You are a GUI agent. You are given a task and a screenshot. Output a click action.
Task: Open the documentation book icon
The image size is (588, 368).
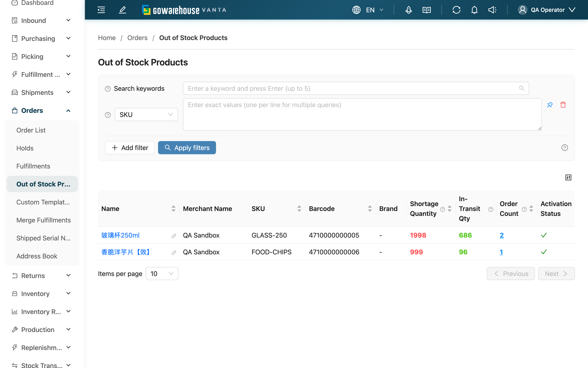427,10
